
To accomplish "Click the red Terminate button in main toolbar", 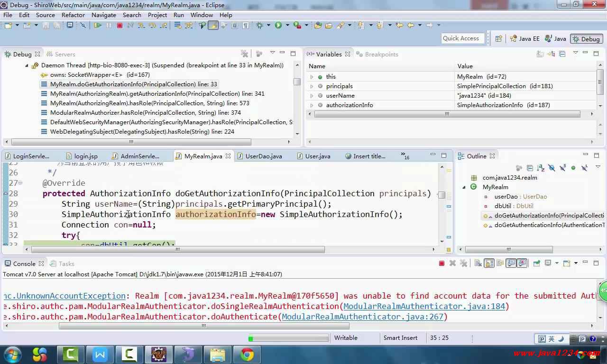I will [x=120, y=25].
